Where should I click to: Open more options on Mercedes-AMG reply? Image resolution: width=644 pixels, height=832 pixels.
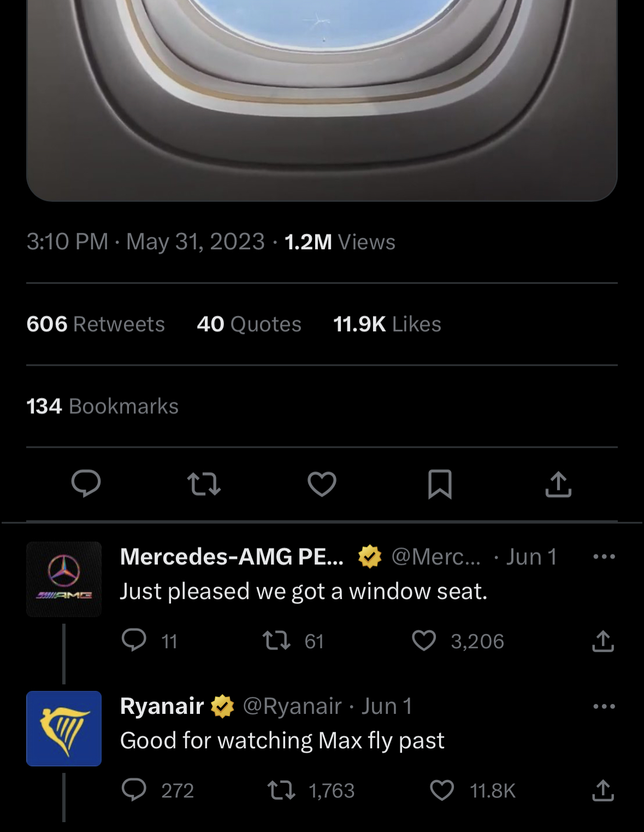click(x=604, y=557)
